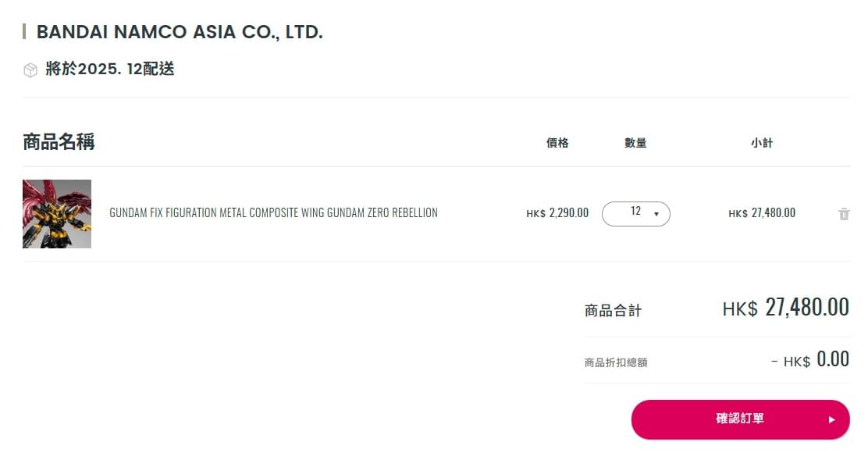
Task: Click the 商品名稱 column header
Action: coord(59,141)
